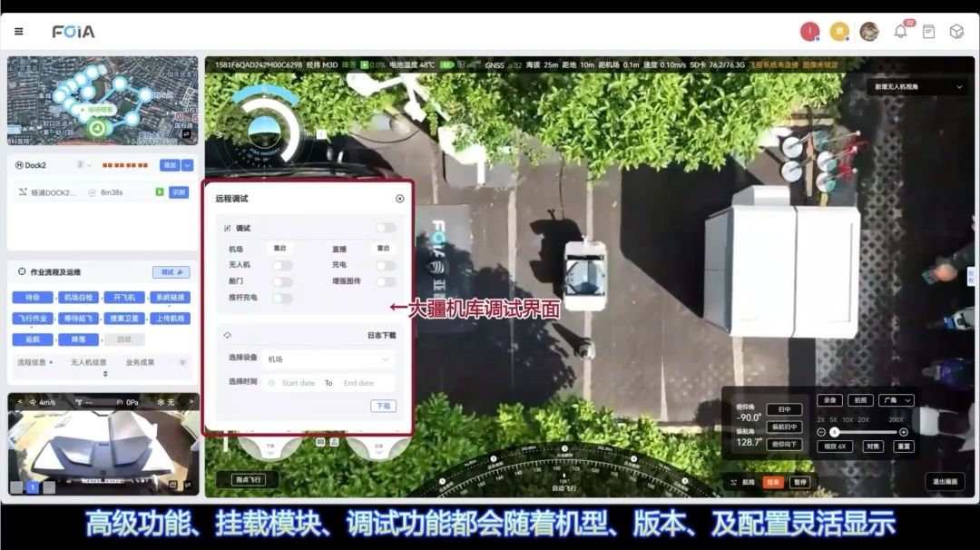Viewport: 980px width, 550px height.
Task: Toggle the 无人机 power switch
Action: click(282, 265)
